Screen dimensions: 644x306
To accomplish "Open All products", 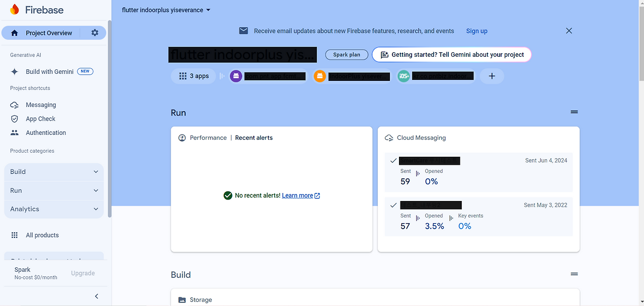I will [43, 235].
